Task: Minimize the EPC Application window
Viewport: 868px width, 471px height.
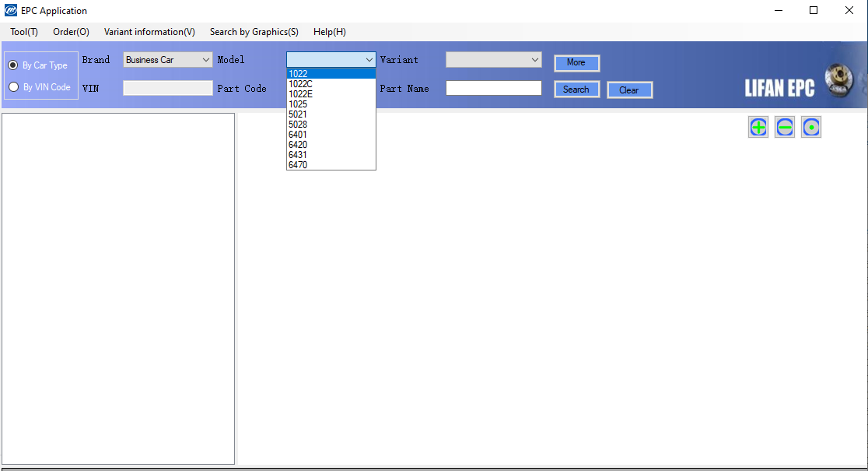Action: pyautogui.click(x=779, y=11)
